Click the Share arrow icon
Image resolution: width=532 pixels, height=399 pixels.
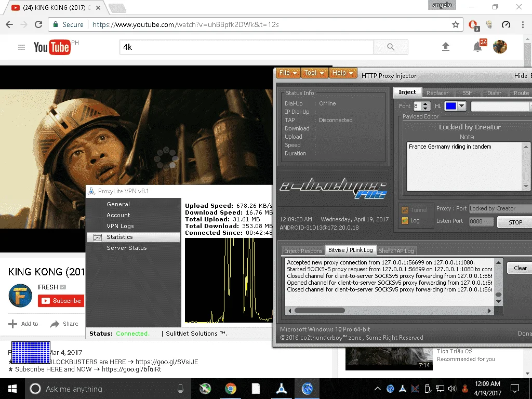tap(54, 324)
